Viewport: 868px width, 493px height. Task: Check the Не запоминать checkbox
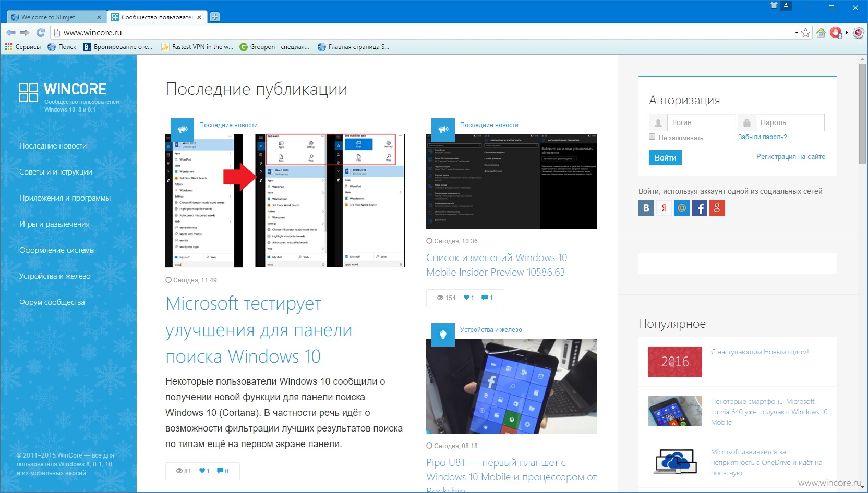coord(652,137)
